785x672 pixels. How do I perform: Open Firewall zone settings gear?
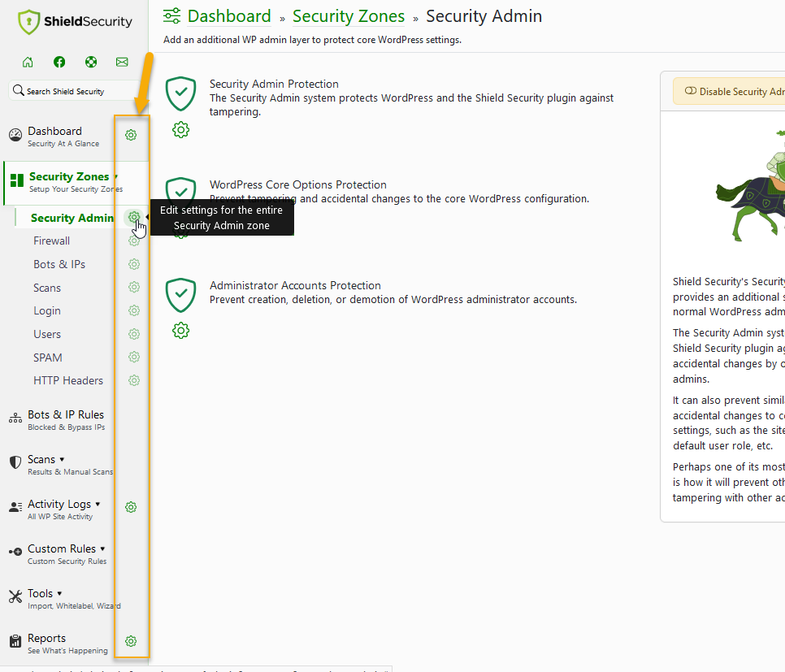(x=133, y=241)
